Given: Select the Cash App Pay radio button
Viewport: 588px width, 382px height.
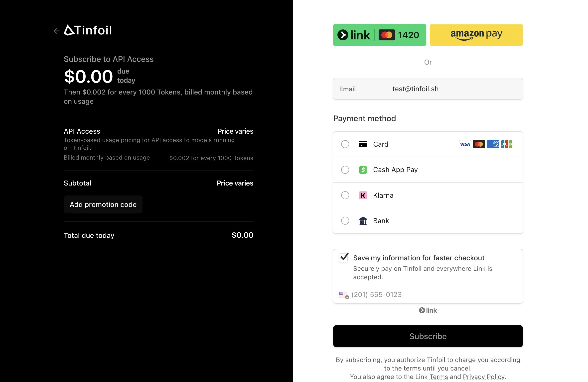Looking at the screenshot, I should pos(345,170).
